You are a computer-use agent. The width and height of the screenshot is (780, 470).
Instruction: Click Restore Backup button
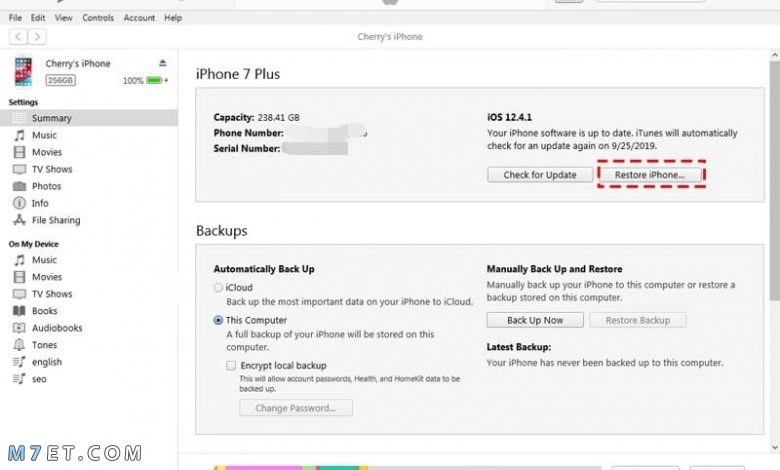[x=638, y=320]
